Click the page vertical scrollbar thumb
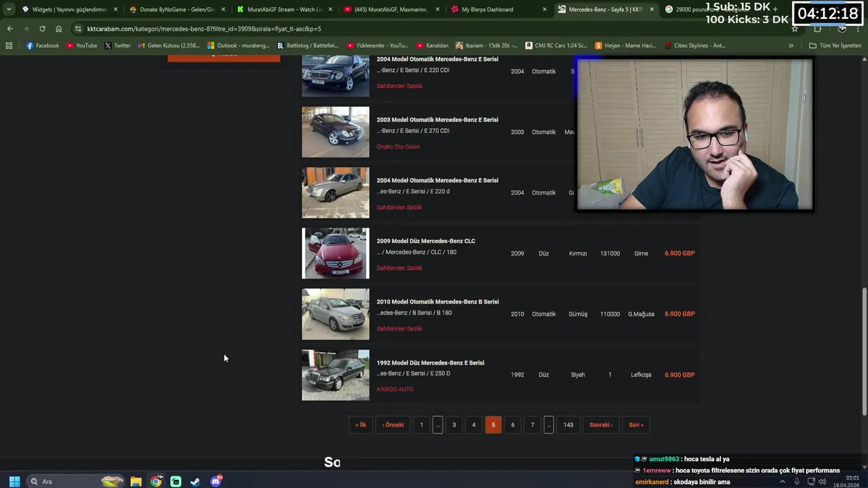The height and width of the screenshot is (488, 868). [x=864, y=351]
